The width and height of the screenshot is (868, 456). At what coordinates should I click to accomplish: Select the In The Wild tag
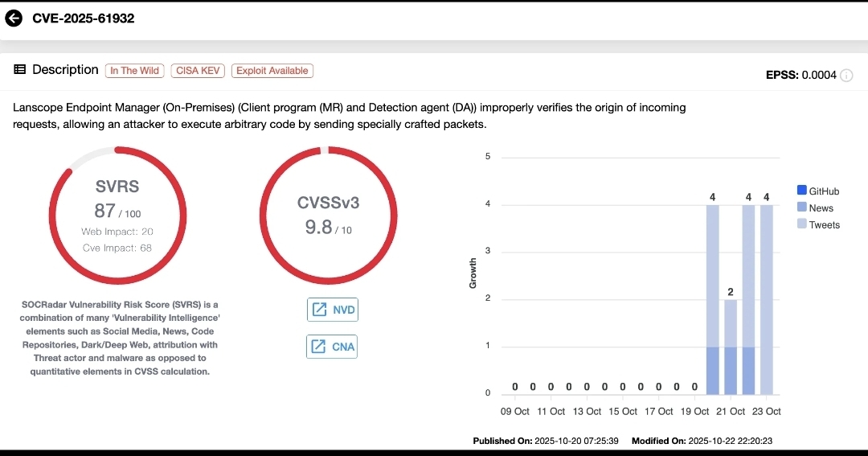tap(134, 71)
